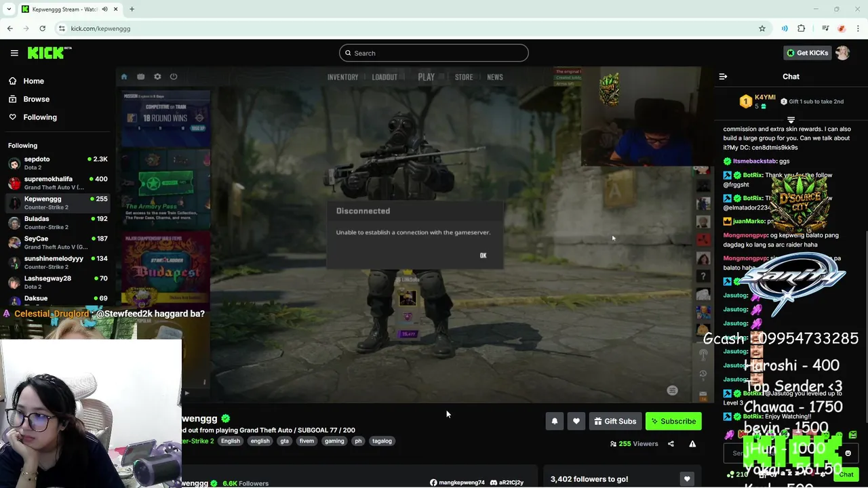Open the in-game STORE tab
The width and height of the screenshot is (868, 488).
tap(464, 77)
